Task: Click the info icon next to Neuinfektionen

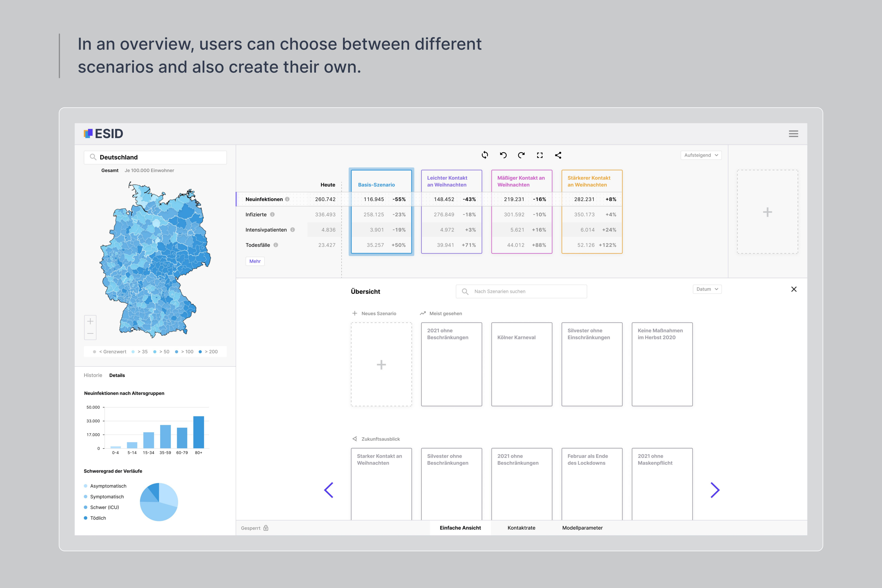Action: [x=287, y=199]
